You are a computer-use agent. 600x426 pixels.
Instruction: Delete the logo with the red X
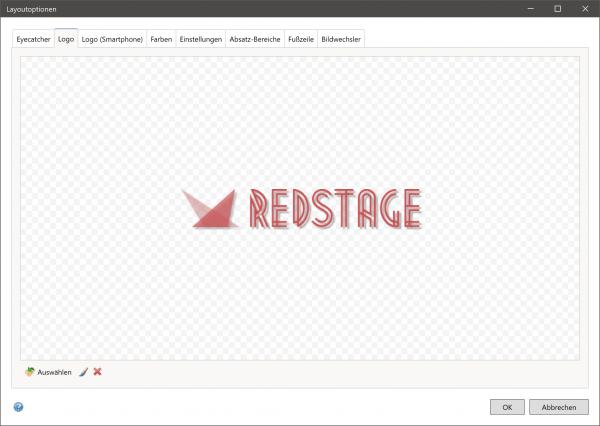pyautogui.click(x=98, y=372)
